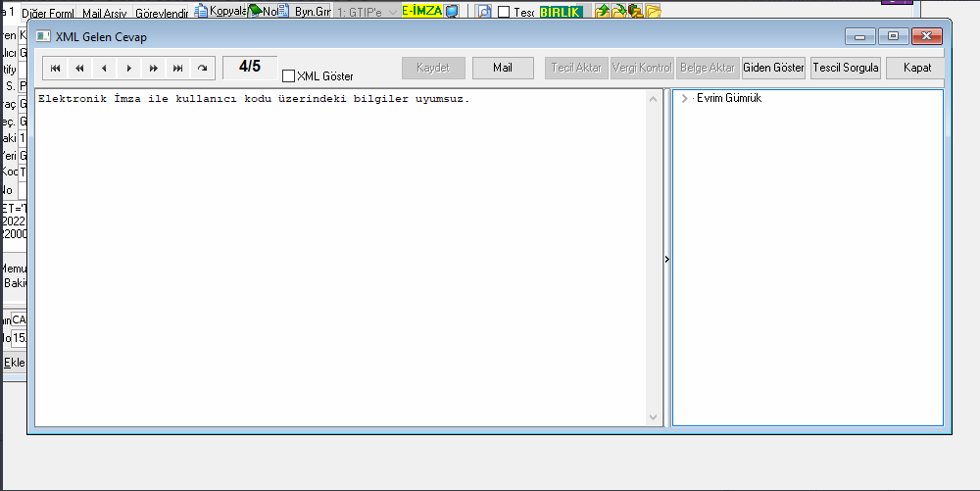Go to the previous record

point(104,68)
